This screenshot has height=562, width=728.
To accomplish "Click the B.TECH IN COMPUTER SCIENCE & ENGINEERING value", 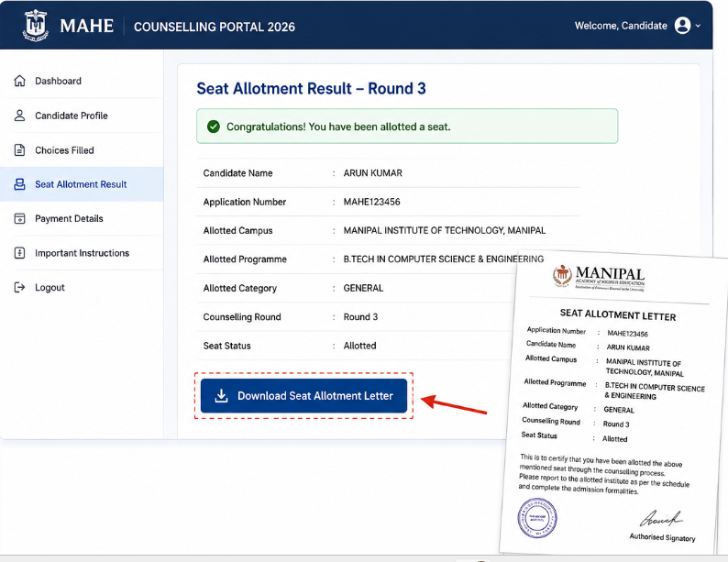I will click(444, 259).
